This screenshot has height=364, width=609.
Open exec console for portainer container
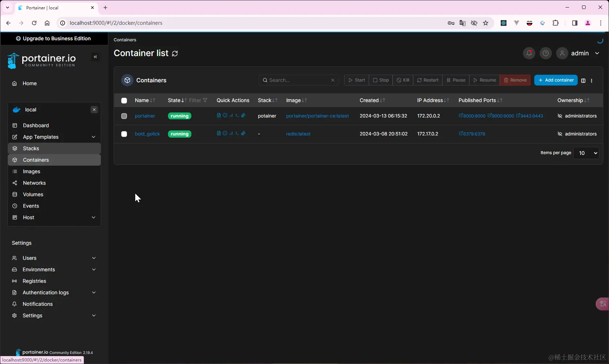click(237, 115)
